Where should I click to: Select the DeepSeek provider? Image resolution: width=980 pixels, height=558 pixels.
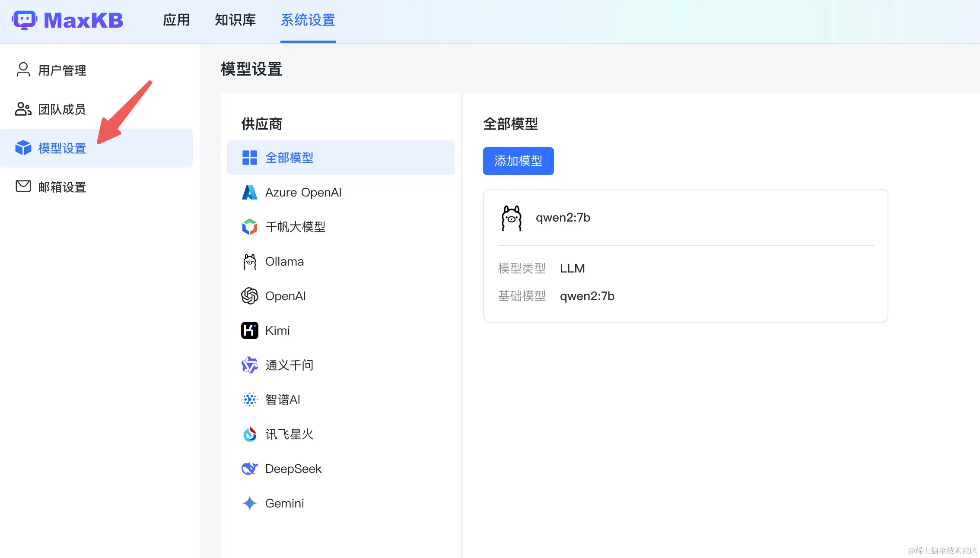293,469
